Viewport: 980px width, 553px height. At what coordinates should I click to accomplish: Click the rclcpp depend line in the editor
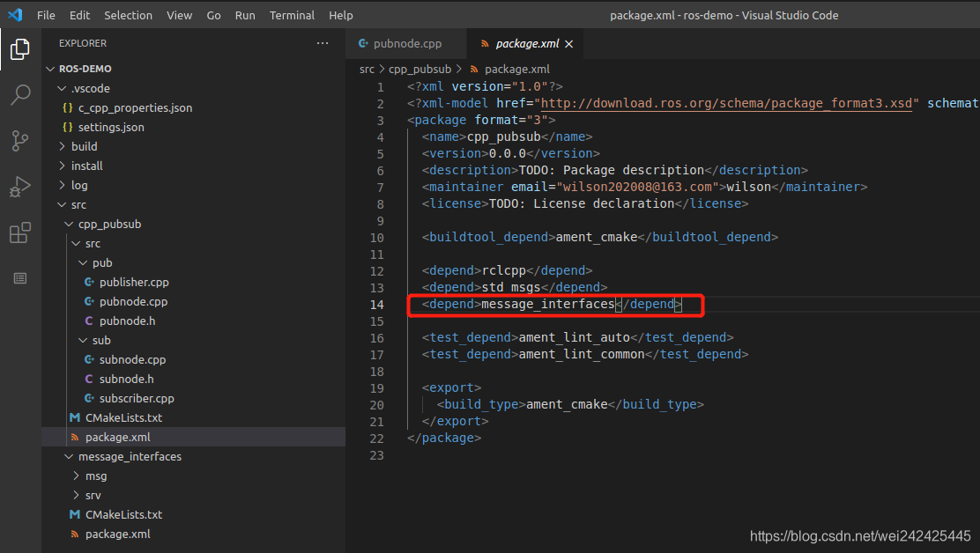pos(507,271)
